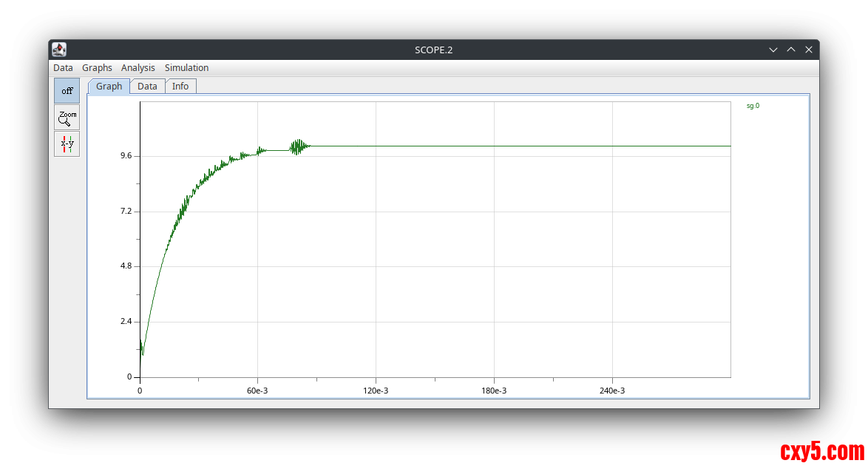The height and width of the screenshot is (466, 868).
Task: Activate the Zoom magnifier tool
Action: point(67,118)
